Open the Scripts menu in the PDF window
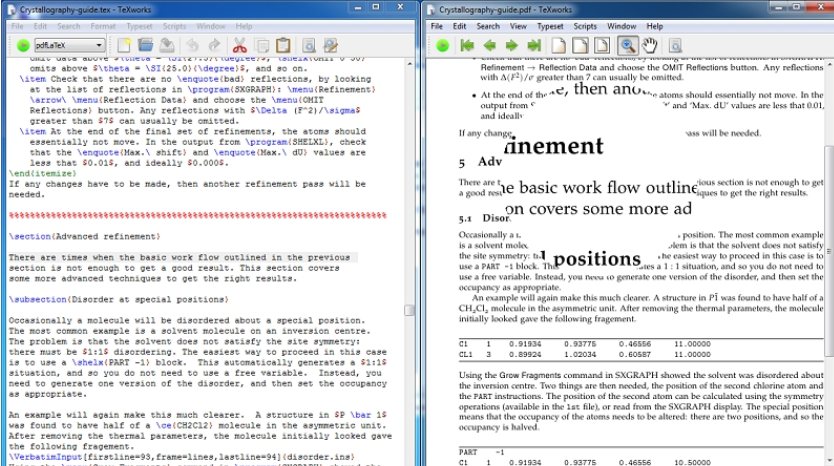This screenshot has width=834, height=466. click(585, 26)
